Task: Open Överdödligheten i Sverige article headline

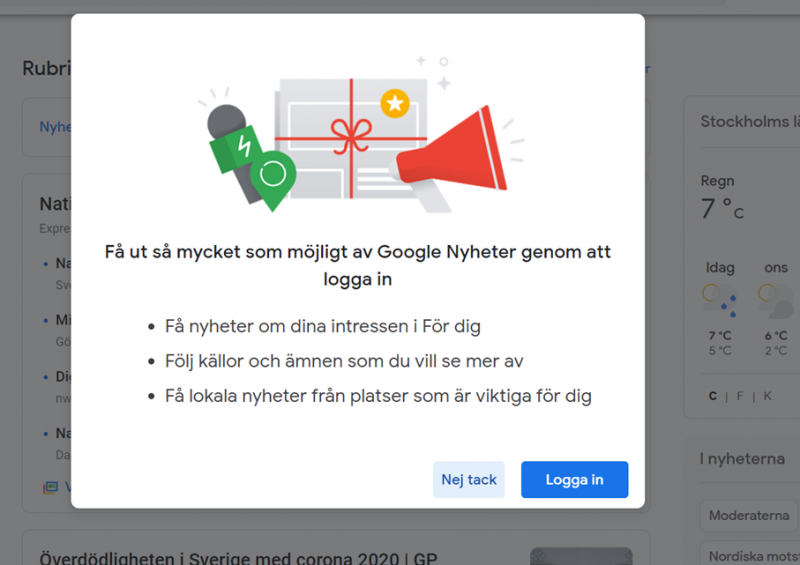Action: pos(238,558)
